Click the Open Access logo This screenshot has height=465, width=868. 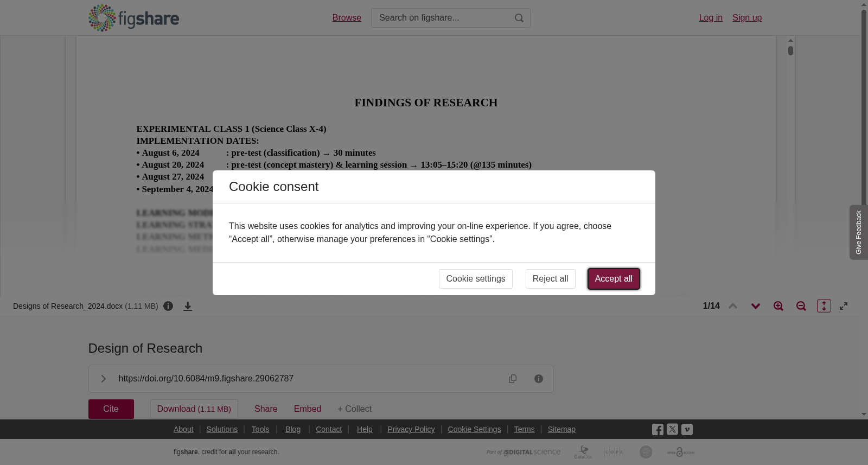point(681,452)
